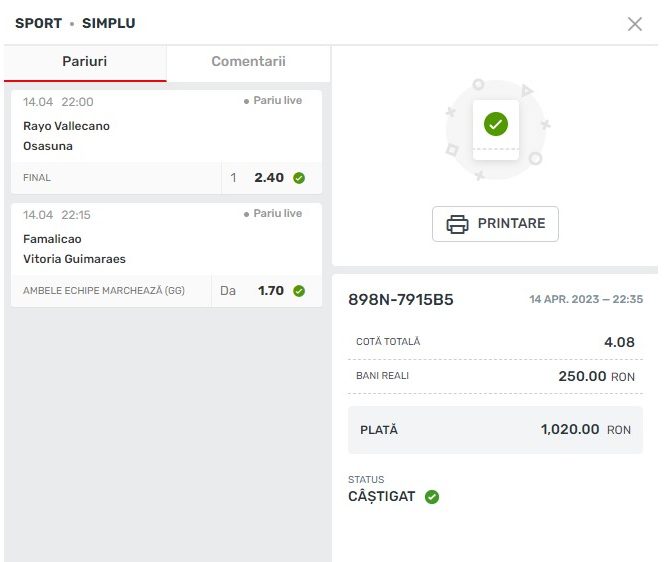Select the Rayo Vallecano team name
This screenshot has width=670, height=562.
point(67,126)
